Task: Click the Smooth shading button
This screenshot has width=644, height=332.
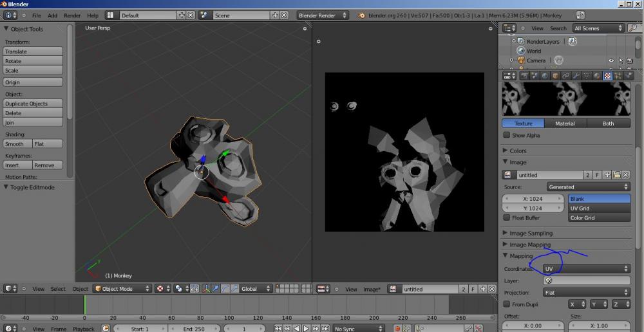Action: click(x=17, y=143)
